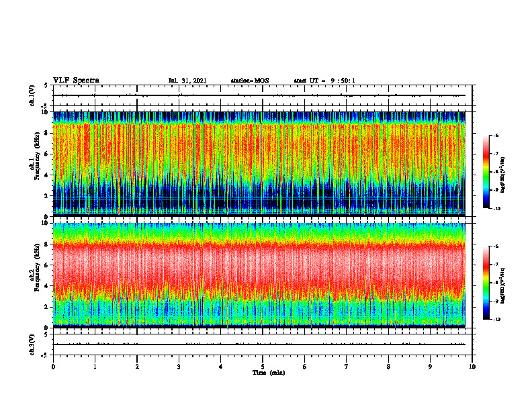
Task: Click time axis tick label "9"
Action: click(430, 367)
